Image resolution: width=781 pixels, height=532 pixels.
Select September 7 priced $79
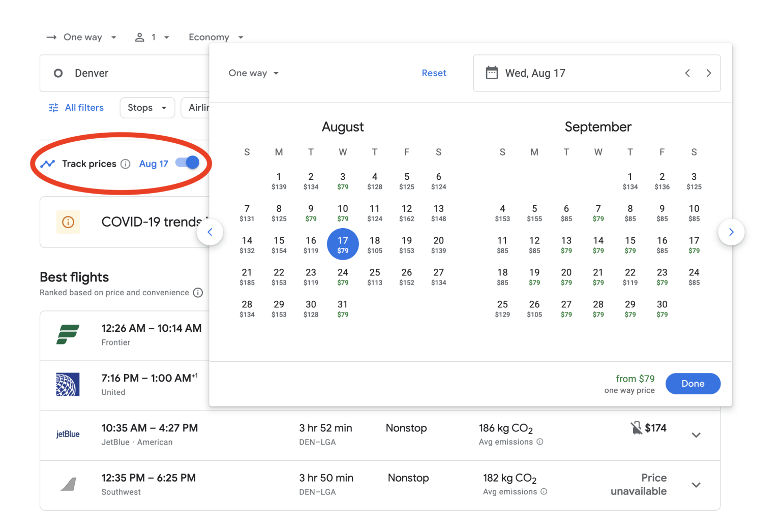pos(598,213)
